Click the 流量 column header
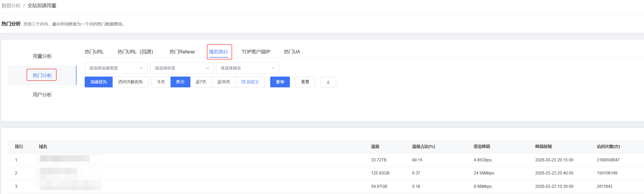 tap(375, 147)
